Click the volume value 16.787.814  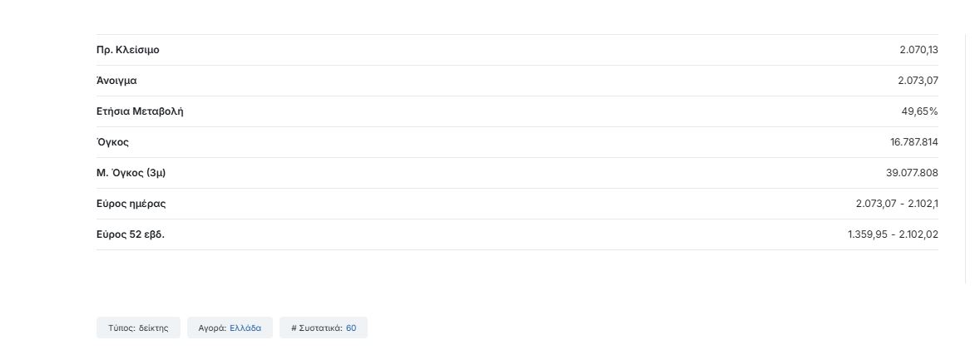pyautogui.click(x=913, y=142)
